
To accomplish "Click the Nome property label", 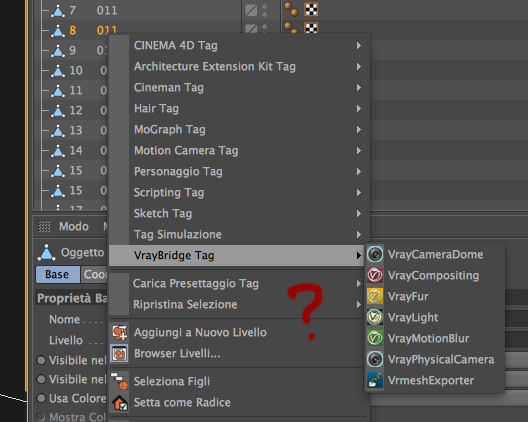I will (x=65, y=319).
